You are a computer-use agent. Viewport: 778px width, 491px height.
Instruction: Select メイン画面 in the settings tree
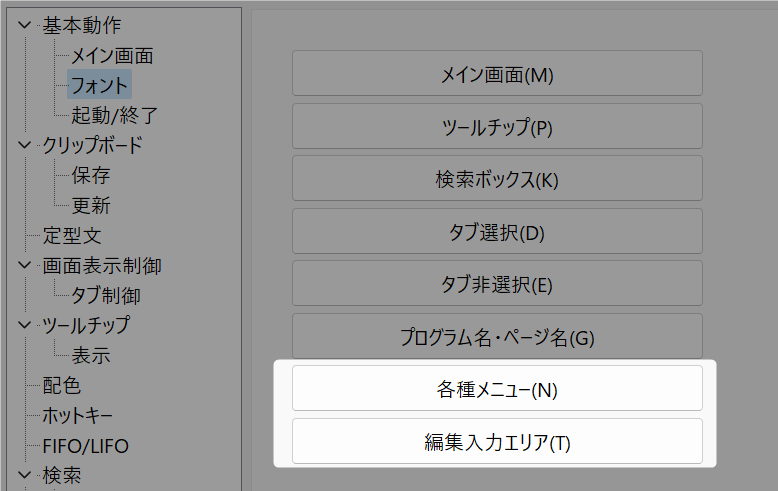coord(112,56)
